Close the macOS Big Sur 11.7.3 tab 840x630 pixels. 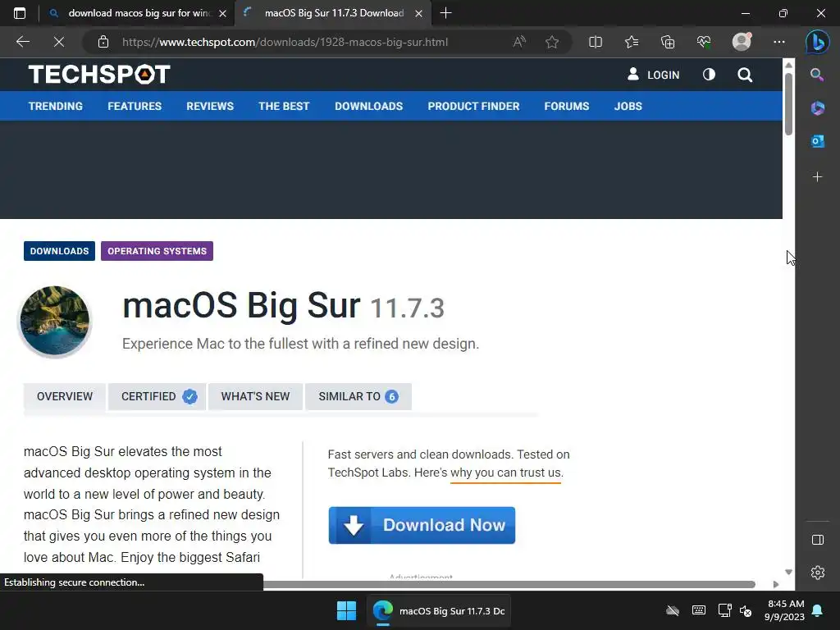coord(419,13)
